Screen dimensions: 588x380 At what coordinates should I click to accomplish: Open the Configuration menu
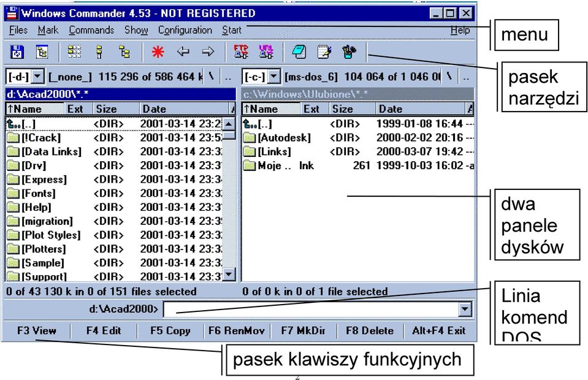(185, 30)
